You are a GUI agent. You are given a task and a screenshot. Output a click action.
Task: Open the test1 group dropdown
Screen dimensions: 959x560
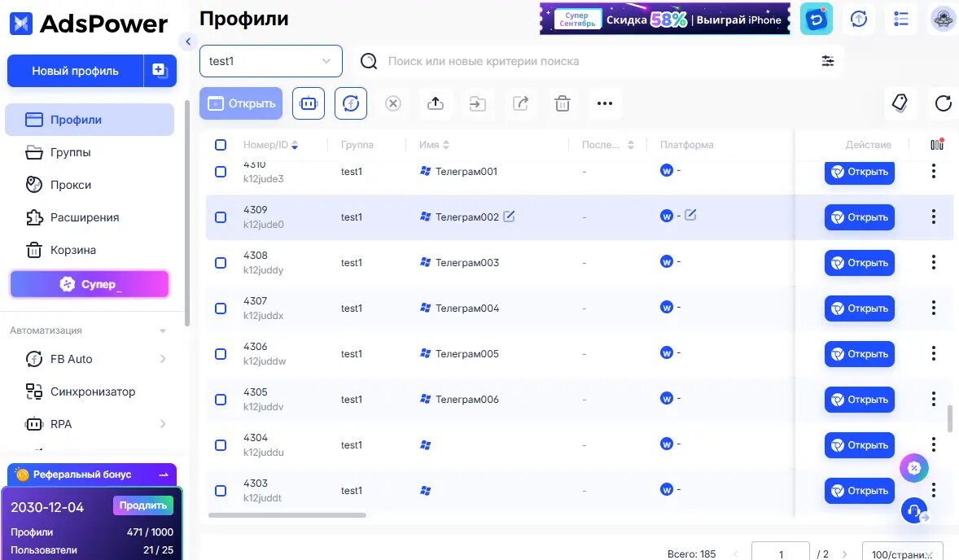[271, 61]
